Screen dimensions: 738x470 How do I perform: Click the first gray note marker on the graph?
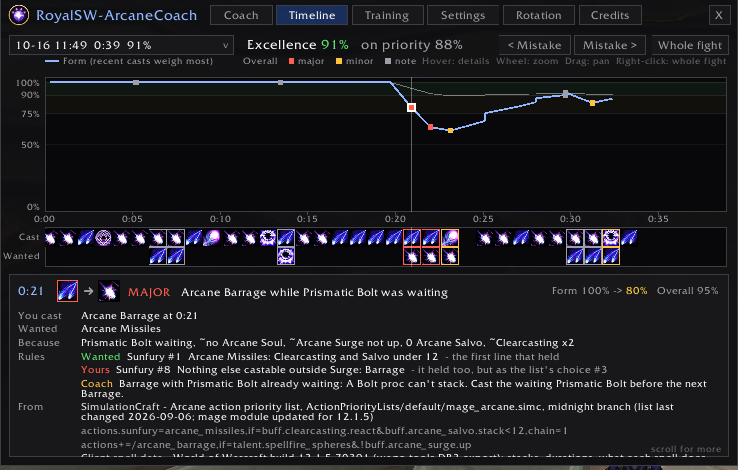136,83
